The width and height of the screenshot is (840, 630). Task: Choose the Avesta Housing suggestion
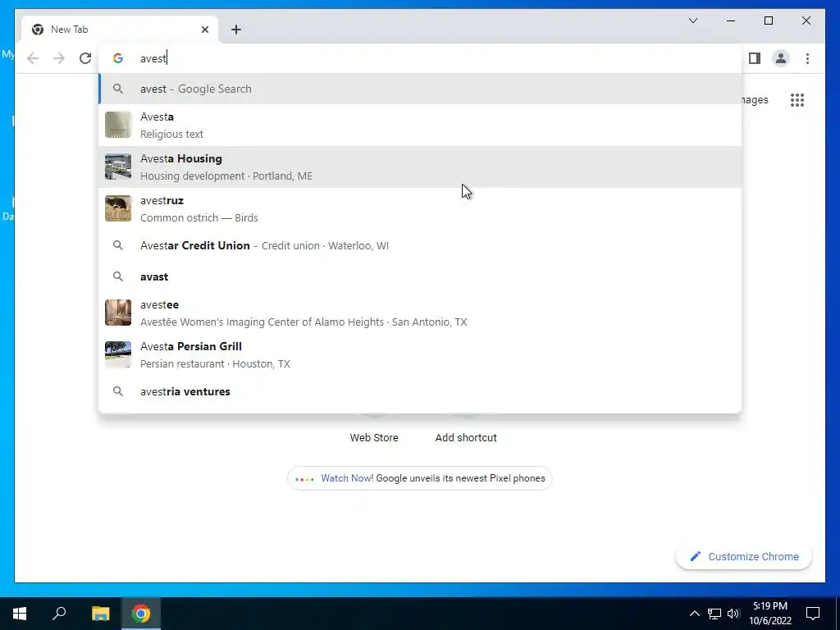pos(421,167)
